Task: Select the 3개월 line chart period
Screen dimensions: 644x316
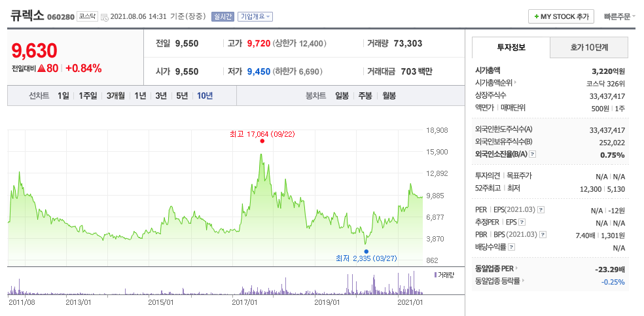Action: click(x=115, y=96)
